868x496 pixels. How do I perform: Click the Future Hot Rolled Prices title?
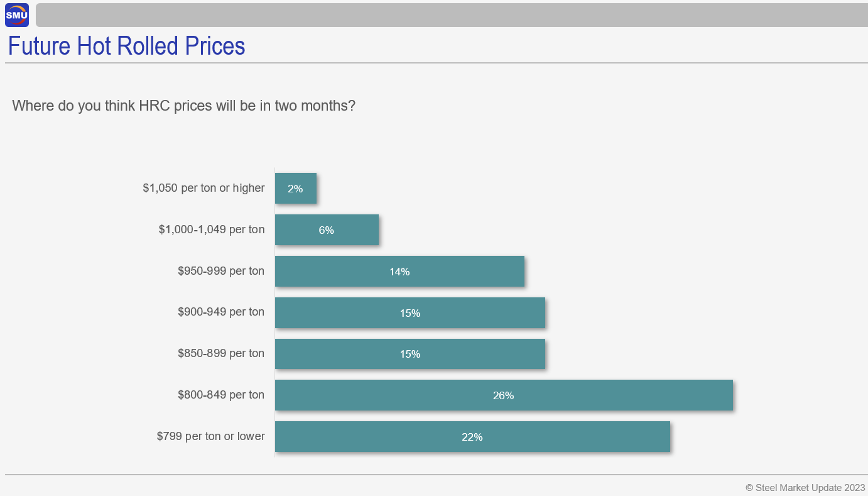pos(126,46)
